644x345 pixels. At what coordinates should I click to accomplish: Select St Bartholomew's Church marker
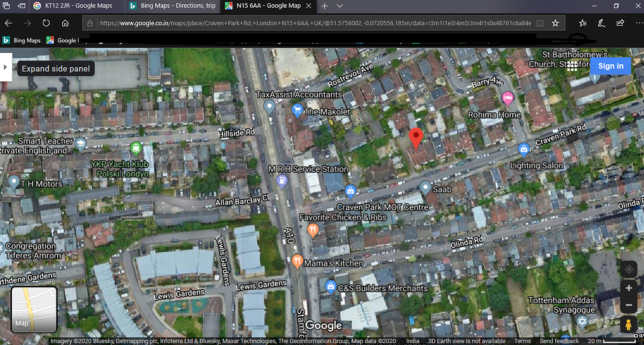pyautogui.click(x=594, y=77)
